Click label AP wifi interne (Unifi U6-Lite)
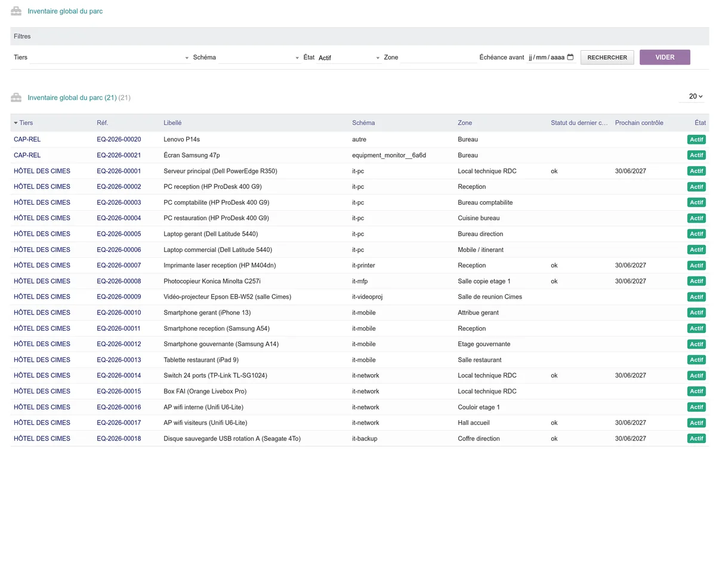Image resolution: width=716 pixels, height=588 pixels. point(203,407)
